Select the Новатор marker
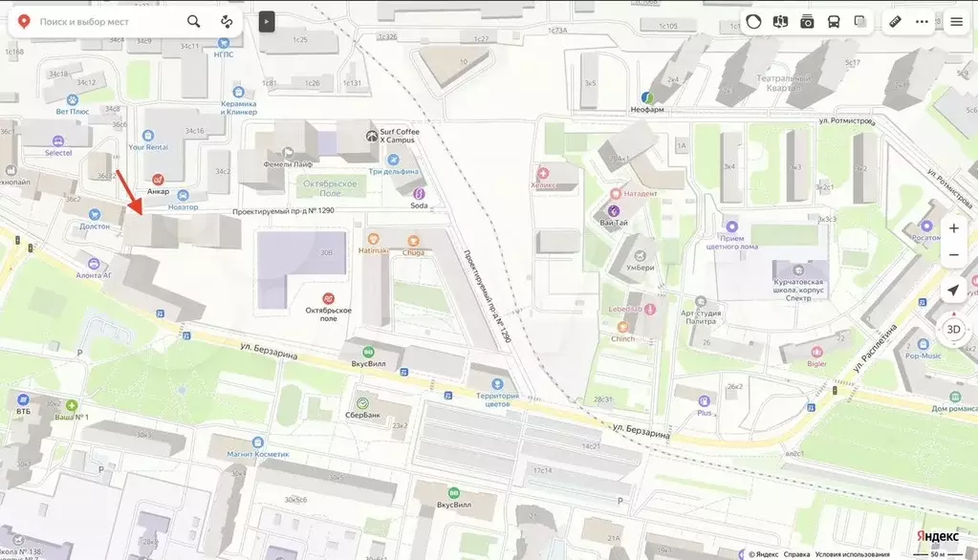The height and width of the screenshot is (560, 978). [x=183, y=196]
